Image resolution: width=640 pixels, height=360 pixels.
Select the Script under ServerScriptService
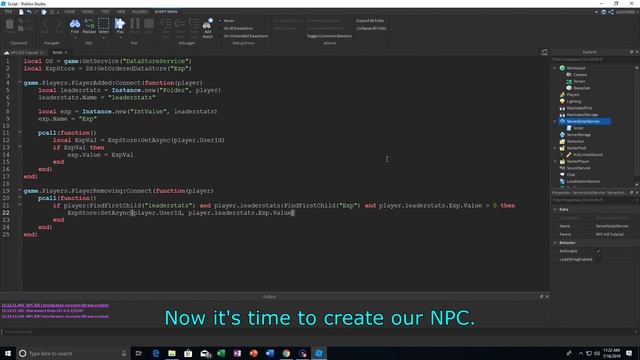pos(578,128)
